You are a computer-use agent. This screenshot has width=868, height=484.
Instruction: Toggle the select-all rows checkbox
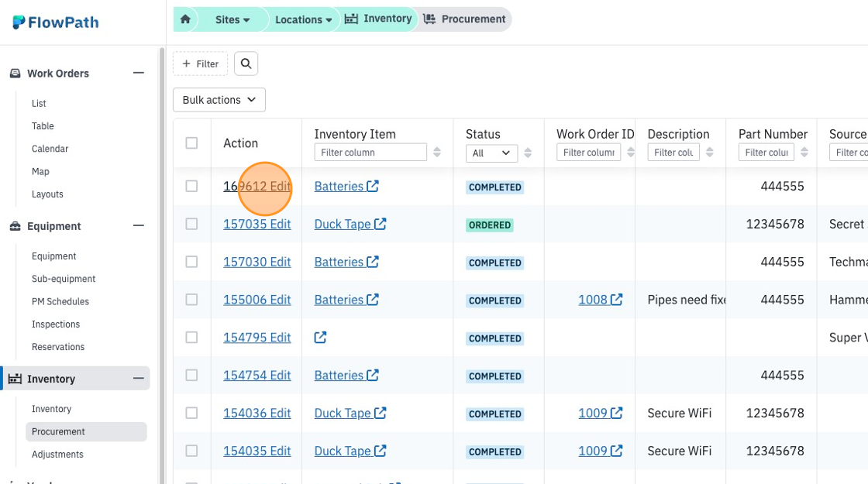[x=191, y=142]
